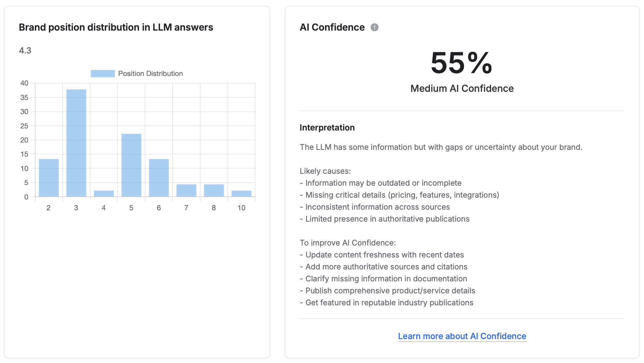Click the Position Distribution legend label
Screen dimensions: 644x363
[150, 74]
